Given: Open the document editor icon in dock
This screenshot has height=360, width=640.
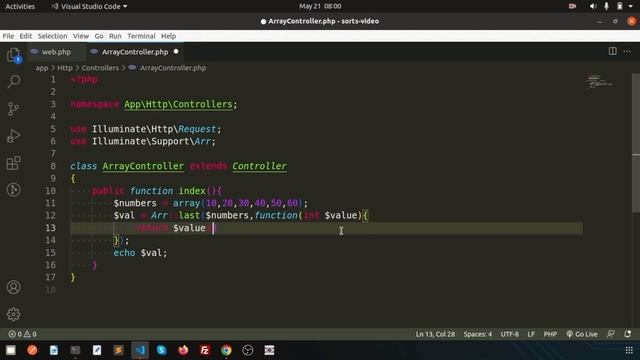Looking at the screenshot, I should coord(54,350).
